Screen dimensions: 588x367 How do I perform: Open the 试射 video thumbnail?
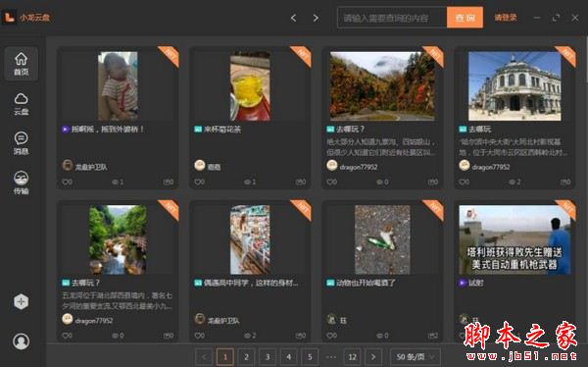click(514, 239)
